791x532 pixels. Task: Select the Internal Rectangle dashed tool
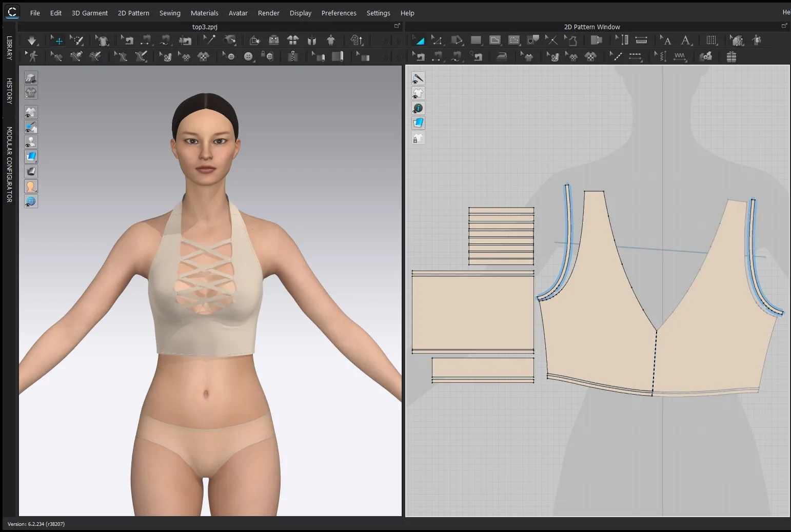tap(514, 40)
